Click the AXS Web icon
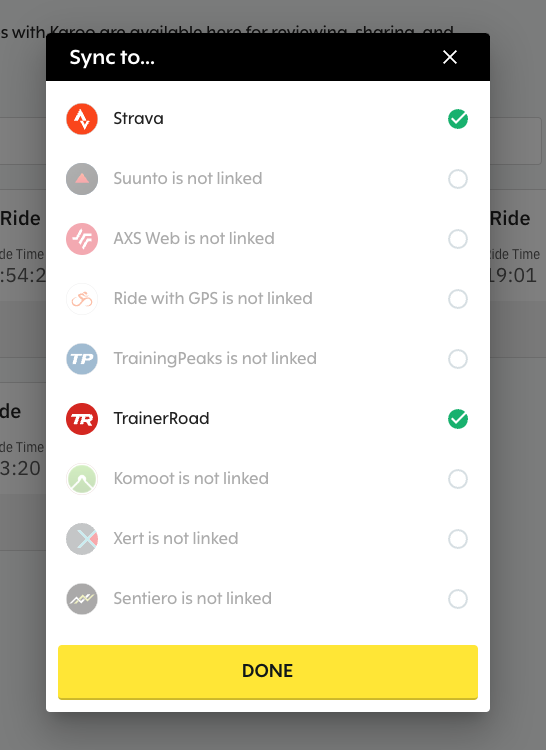Screen dimensions: 546x750 pyautogui.click(x=82, y=239)
